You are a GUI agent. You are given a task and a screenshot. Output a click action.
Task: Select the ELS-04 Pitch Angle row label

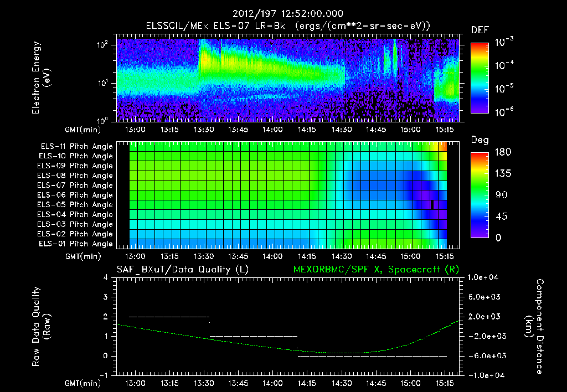[x=75, y=214]
